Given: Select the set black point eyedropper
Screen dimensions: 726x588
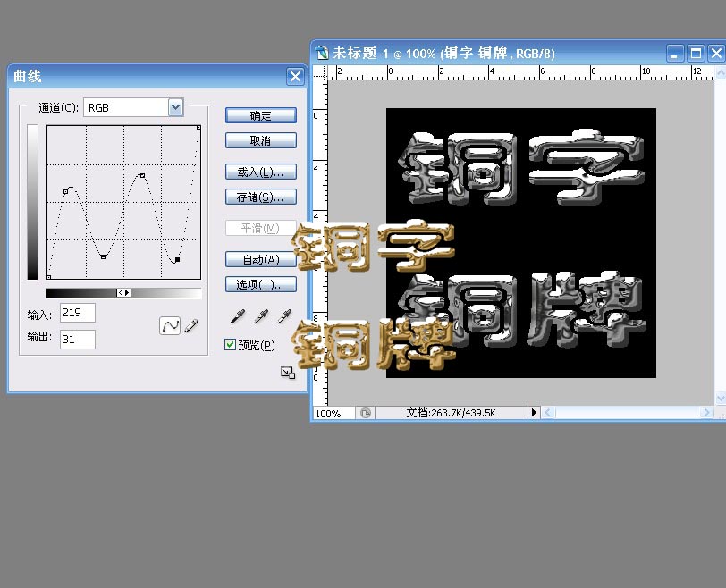Looking at the screenshot, I should pyautogui.click(x=237, y=315).
